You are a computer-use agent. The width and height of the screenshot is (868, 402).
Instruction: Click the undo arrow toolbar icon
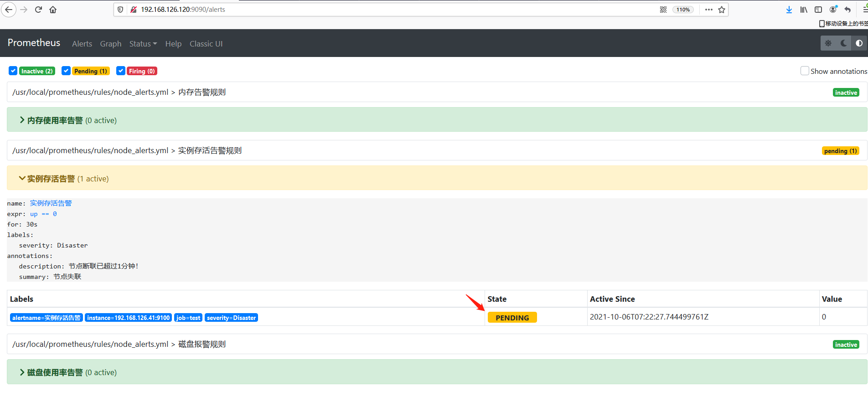click(847, 10)
